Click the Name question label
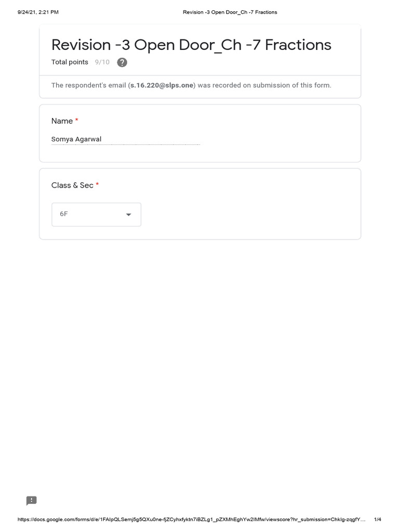399x532 pixels. pyautogui.click(x=62, y=121)
